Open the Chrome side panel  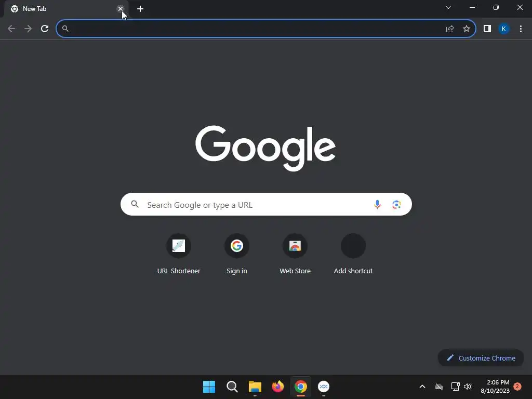coord(487,29)
